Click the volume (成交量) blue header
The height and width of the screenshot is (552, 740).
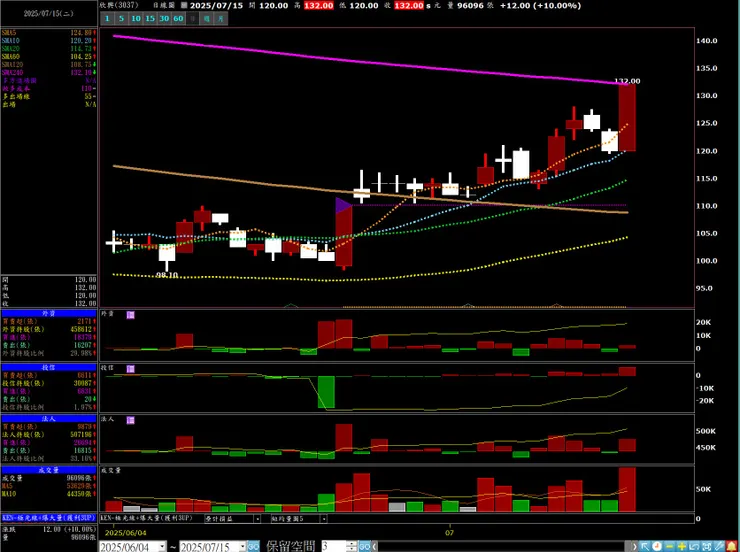click(x=49, y=470)
